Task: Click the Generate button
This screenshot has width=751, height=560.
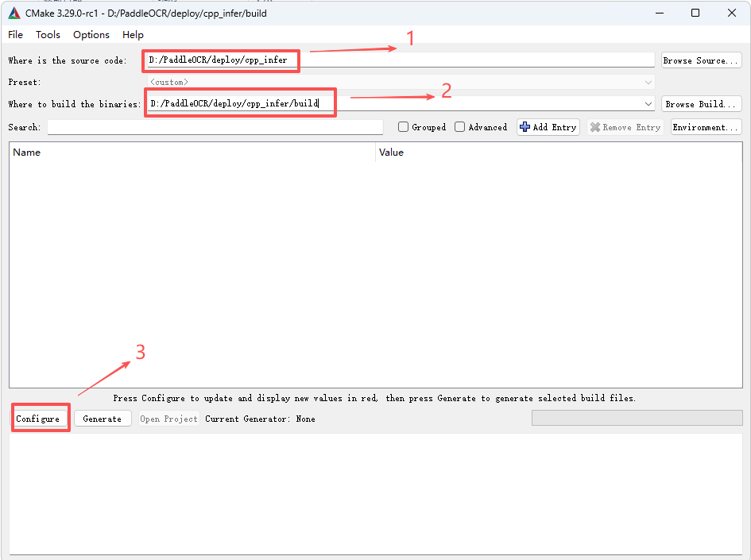Action: (103, 419)
